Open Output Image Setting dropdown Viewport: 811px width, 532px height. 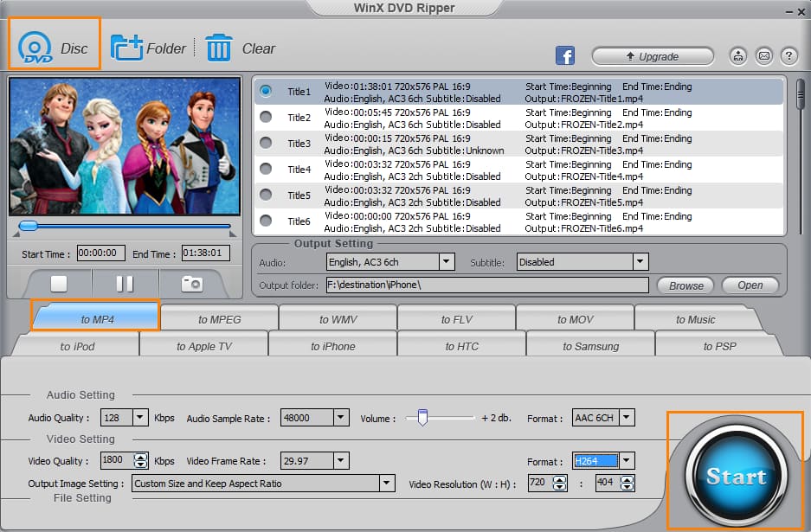[x=386, y=483]
